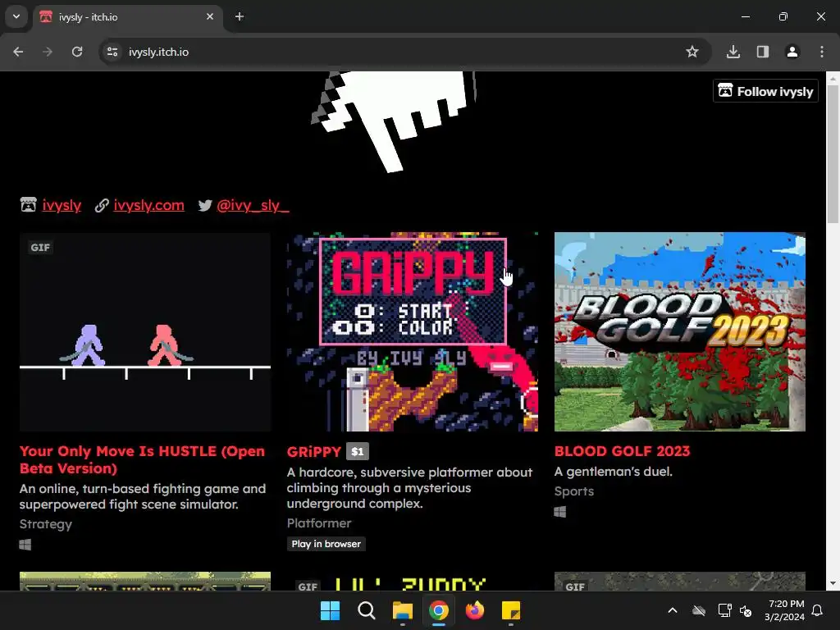
Task: Open Sticky Notes from taskbar
Action: [511, 610]
